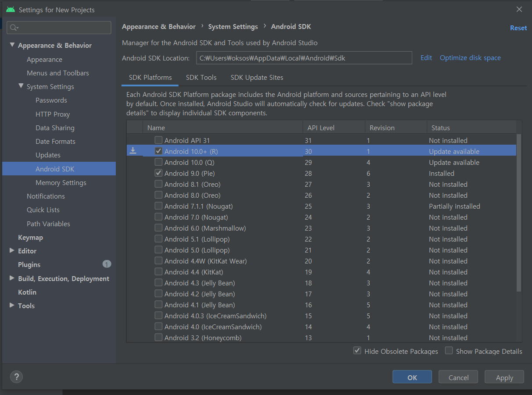This screenshot has width=532, height=395.
Task: Open Date Formats settings
Action: coord(55,141)
